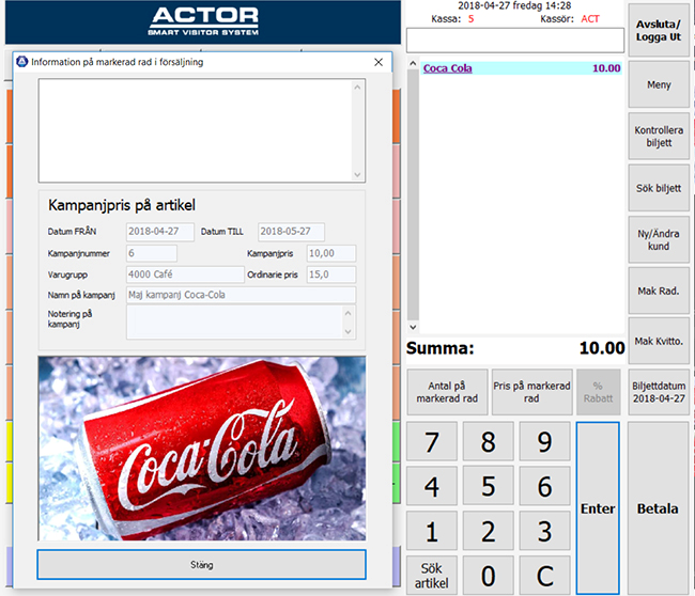Click Sök biljett button
This screenshot has width=695, height=596.
(658, 188)
